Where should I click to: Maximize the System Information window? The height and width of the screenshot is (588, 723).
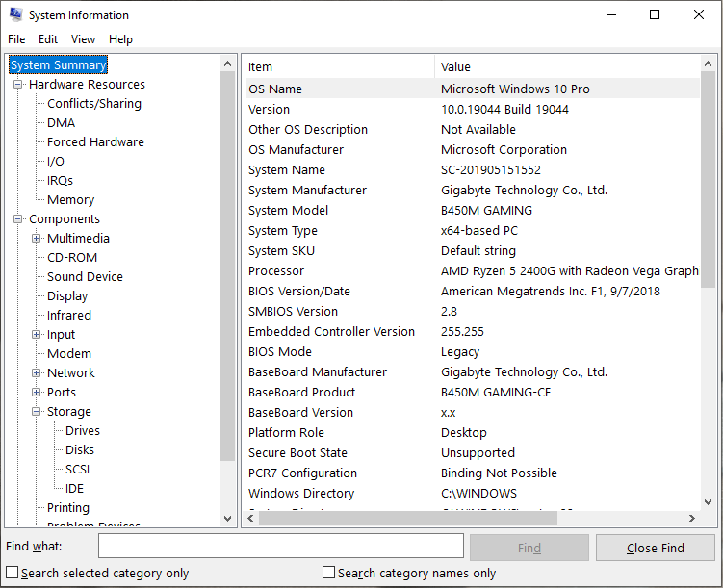coord(655,14)
